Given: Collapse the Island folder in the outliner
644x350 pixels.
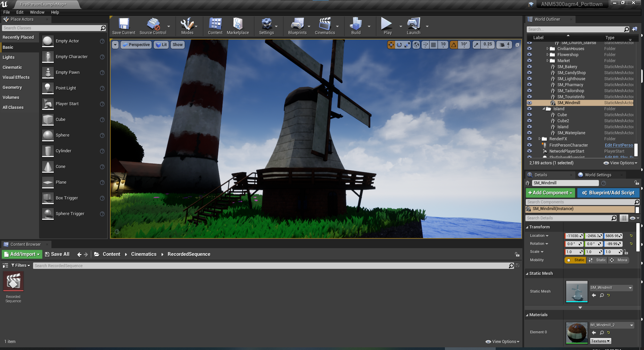Looking at the screenshot, I should coord(543,109).
